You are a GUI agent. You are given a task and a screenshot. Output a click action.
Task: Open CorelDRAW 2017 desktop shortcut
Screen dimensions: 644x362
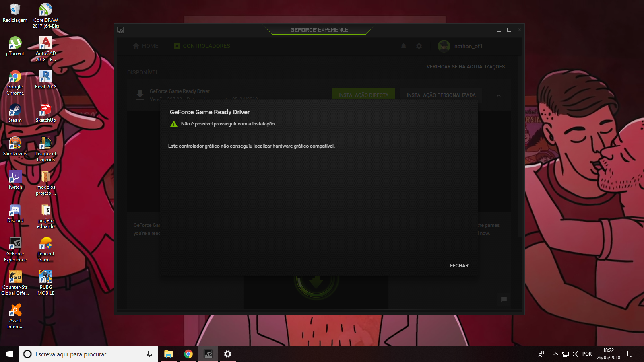pos(46,15)
